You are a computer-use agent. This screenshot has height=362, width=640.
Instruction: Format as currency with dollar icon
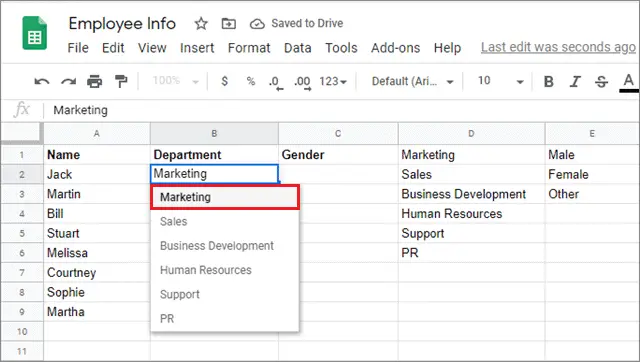(x=224, y=81)
